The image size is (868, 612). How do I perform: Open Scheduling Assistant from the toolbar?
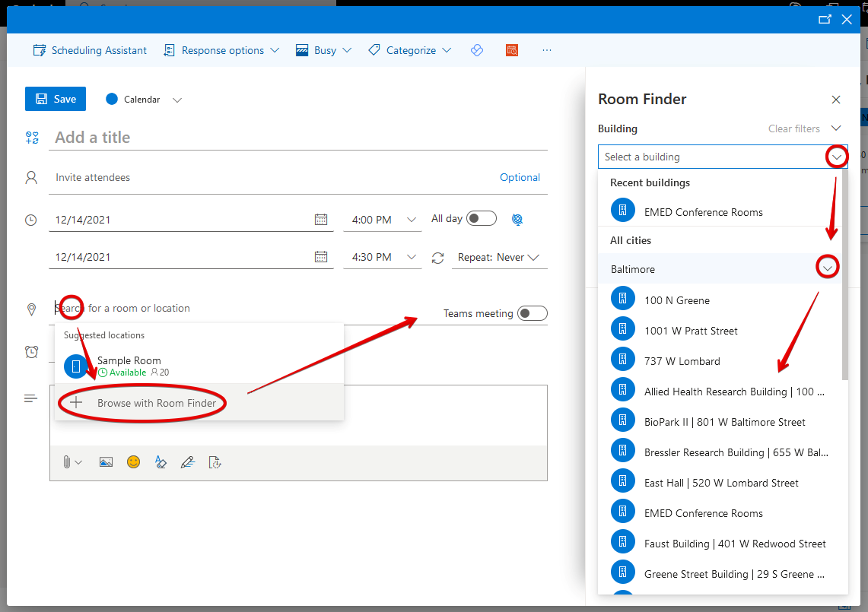point(90,50)
